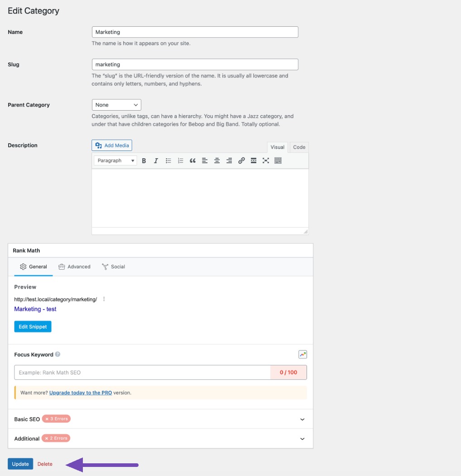
Task: Focus the Focus Keyword input field
Action: [x=142, y=373]
